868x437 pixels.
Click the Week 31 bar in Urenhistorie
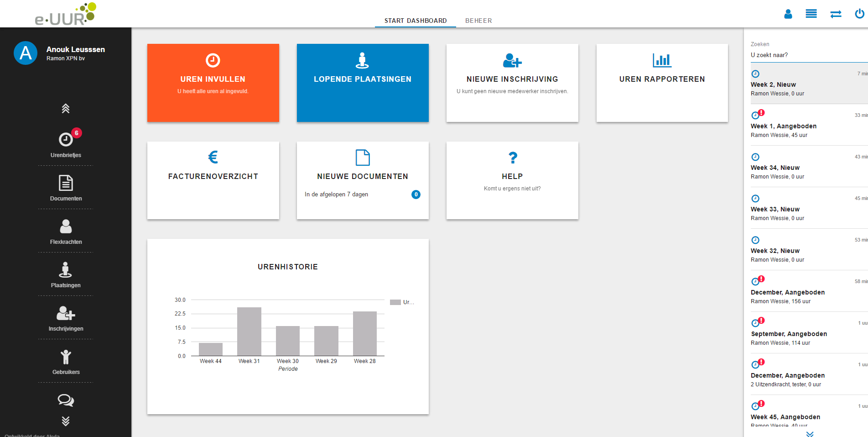[x=249, y=332]
